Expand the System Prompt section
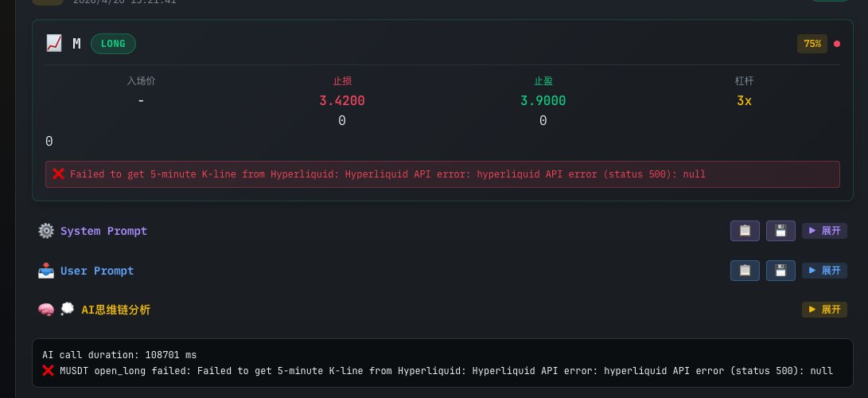This screenshot has height=398, width=868. pos(824,231)
